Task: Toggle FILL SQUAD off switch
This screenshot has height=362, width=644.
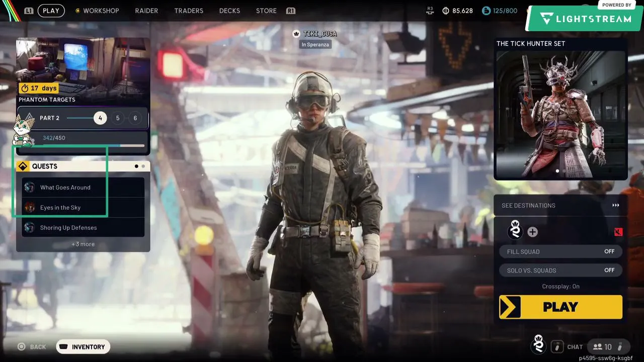Action: (x=560, y=251)
